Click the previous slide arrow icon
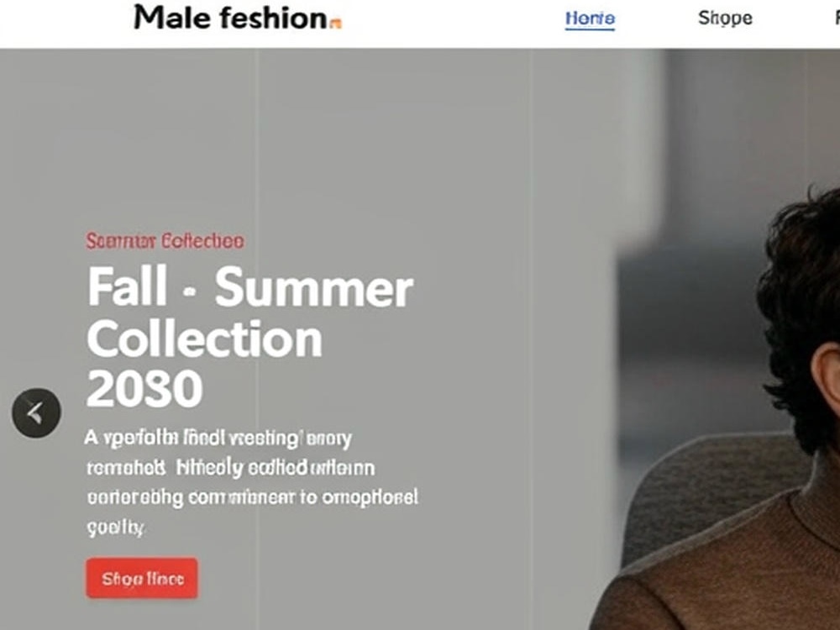Image resolution: width=840 pixels, height=630 pixels. pyautogui.click(x=36, y=412)
